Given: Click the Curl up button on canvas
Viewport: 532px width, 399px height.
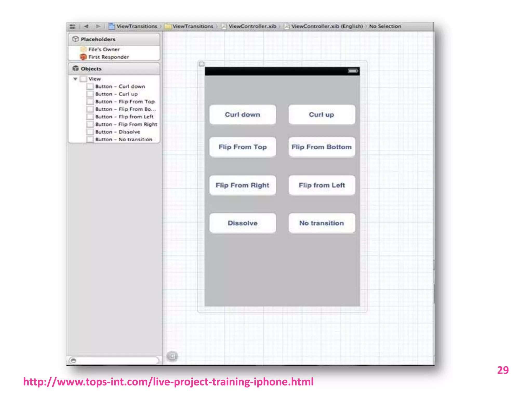Looking at the screenshot, I should pyautogui.click(x=322, y=115).
